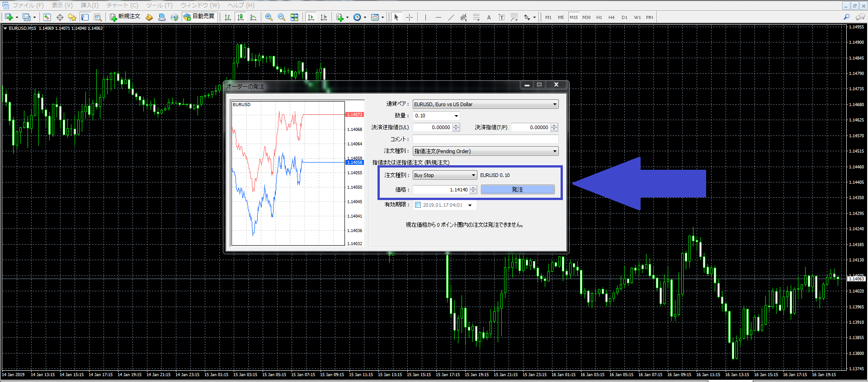Click the 新規注文 new order button
Screen dimensions: 868x382
pyautogui.click(x=125, y=17)
